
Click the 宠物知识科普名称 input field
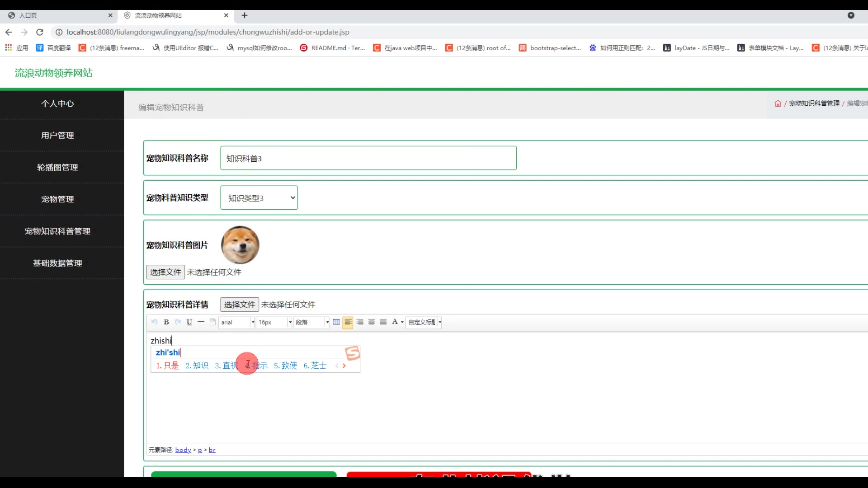[368, 158]
